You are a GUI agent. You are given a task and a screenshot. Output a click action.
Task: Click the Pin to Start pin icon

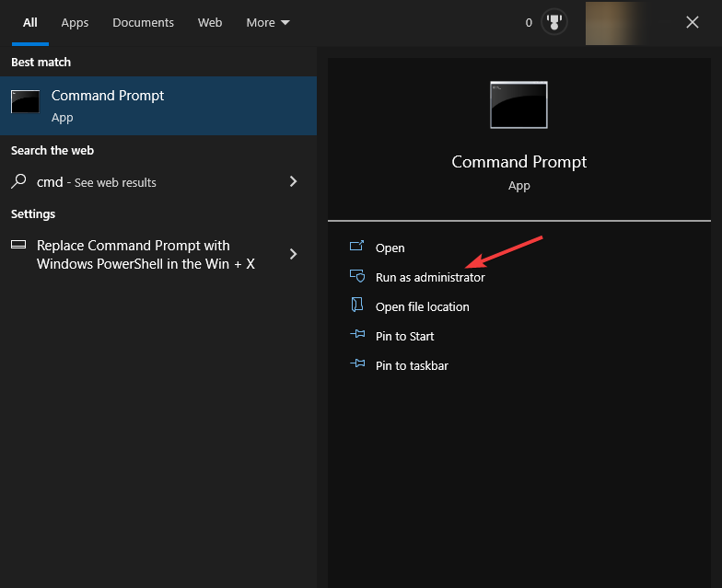tap(357, 334)
